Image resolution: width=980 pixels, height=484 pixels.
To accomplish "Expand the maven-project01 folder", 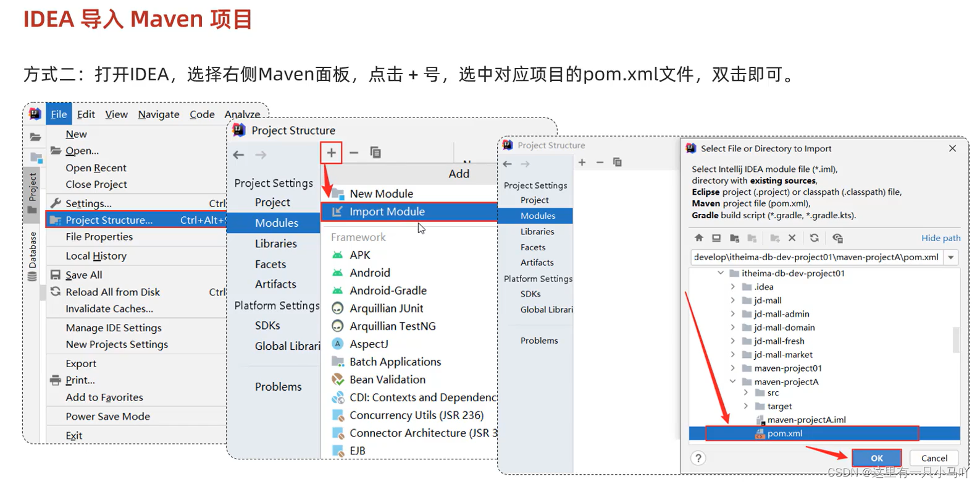I will tap(733, 368).
